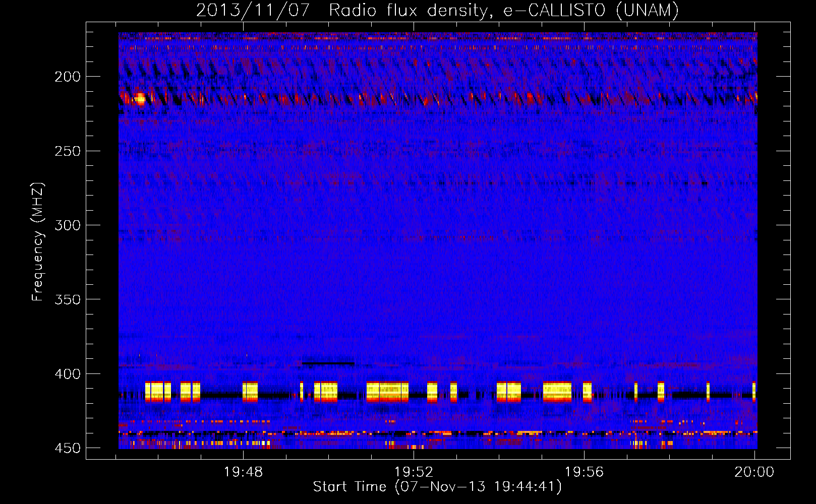Click the 20:00 time tick label
The width and height of the screenshot is (816, 504).
[x=754, y=472]
